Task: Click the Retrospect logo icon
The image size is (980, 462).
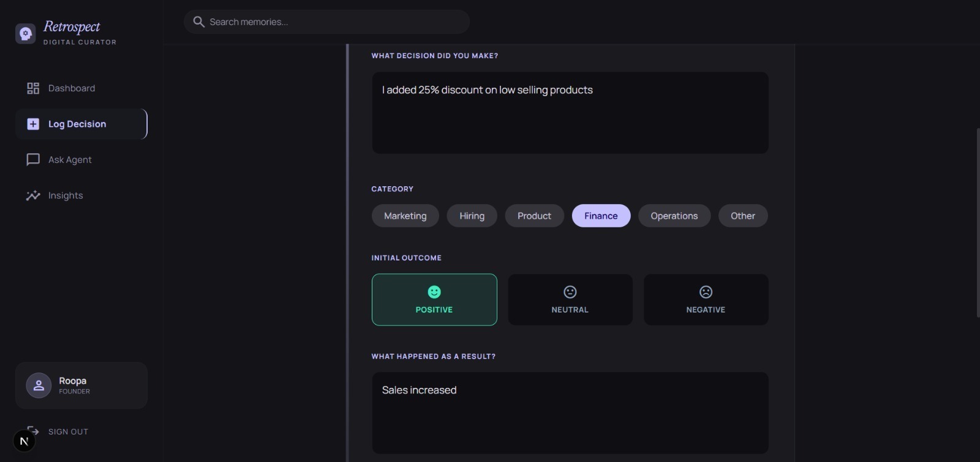Action: pos(25,33)
